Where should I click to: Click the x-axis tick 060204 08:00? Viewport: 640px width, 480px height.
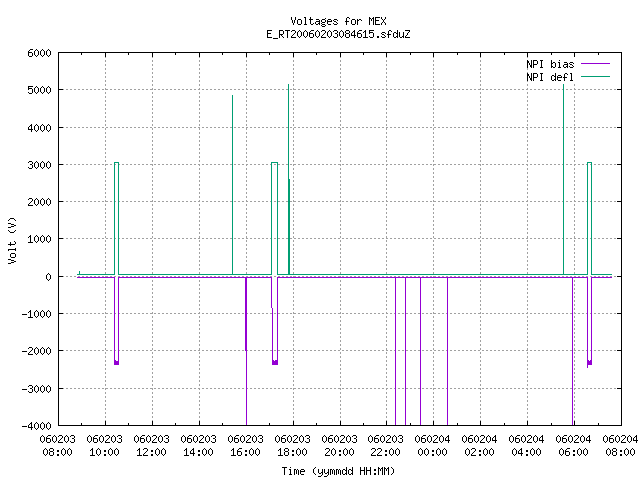coord(620,445)
